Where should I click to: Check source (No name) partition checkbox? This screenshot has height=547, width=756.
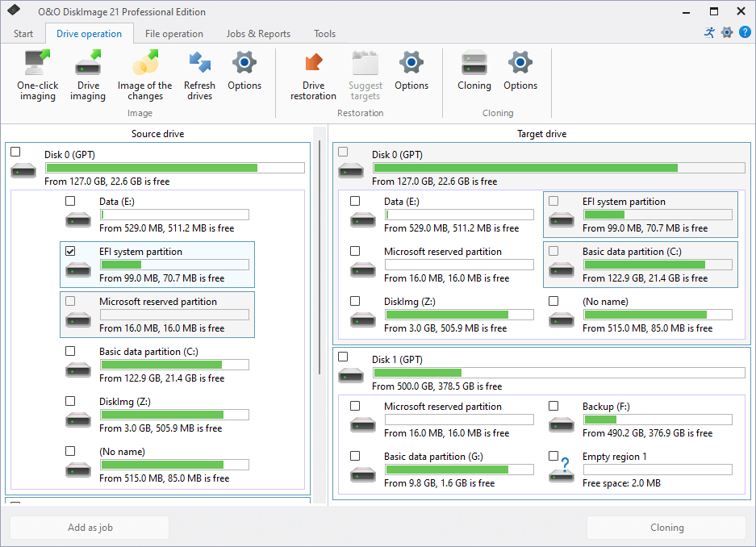click(x=70, y=451)
